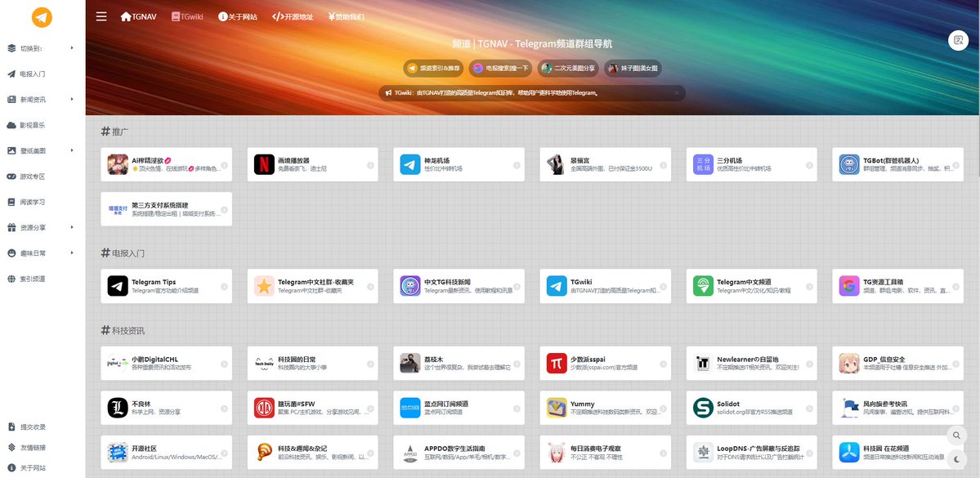Open the TG资源工具箱 card icon
Screen dimensions: 980x478
pos(849,285)
